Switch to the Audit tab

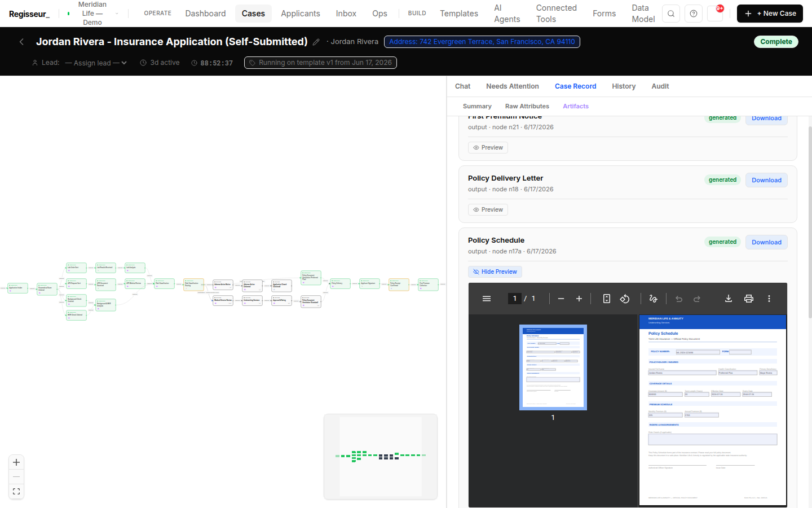(660, 86)
